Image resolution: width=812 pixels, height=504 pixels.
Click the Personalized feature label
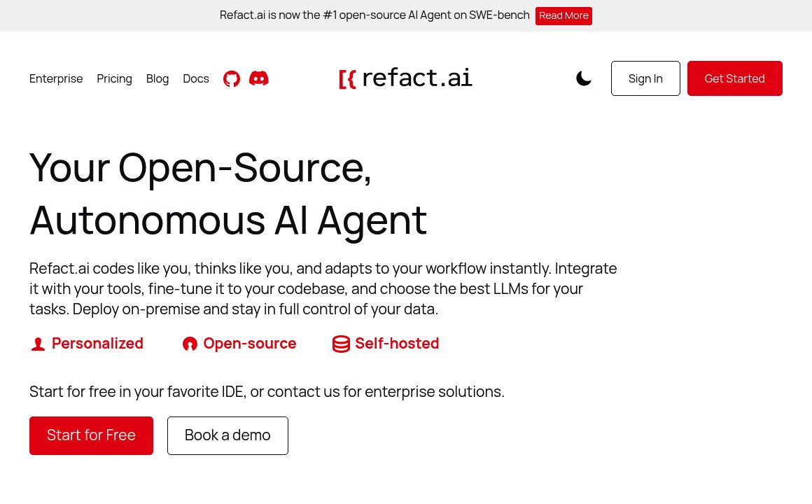97,343
